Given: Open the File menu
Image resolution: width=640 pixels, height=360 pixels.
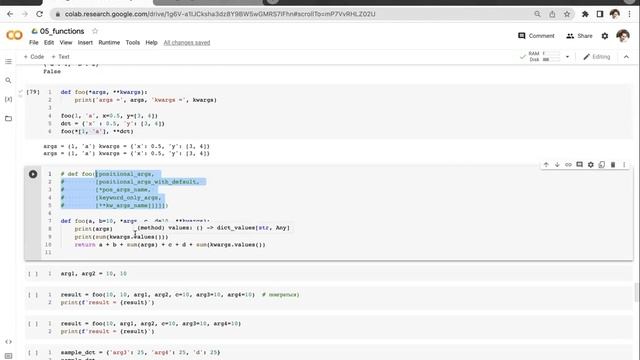Looking at the screenshot, I should pos(33,42).
